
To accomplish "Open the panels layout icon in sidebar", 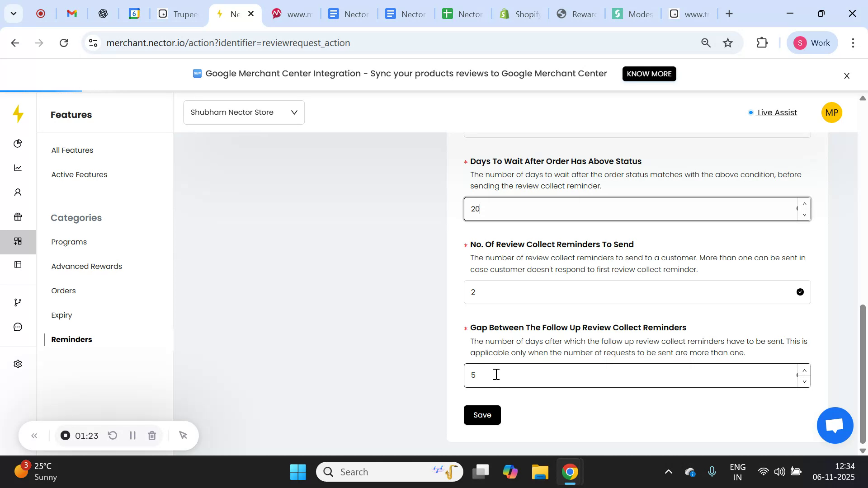I will point(18,264).
